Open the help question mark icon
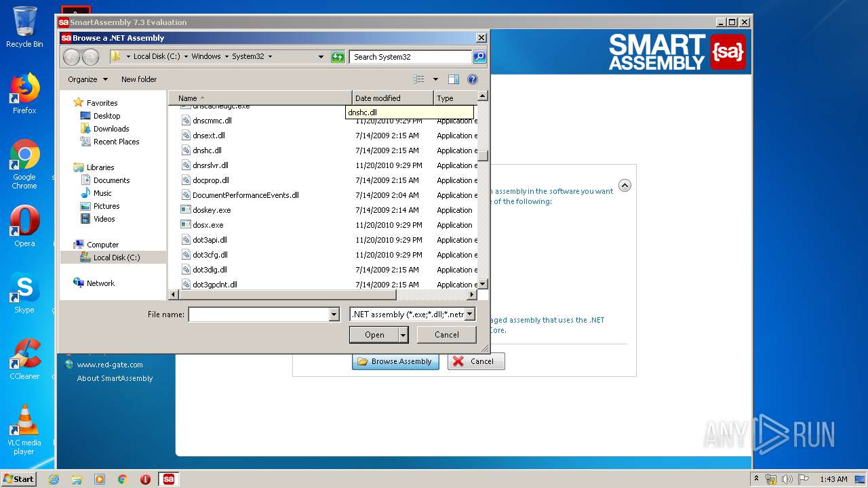This screenshot has width=868, height=488. tap(473, 79)
